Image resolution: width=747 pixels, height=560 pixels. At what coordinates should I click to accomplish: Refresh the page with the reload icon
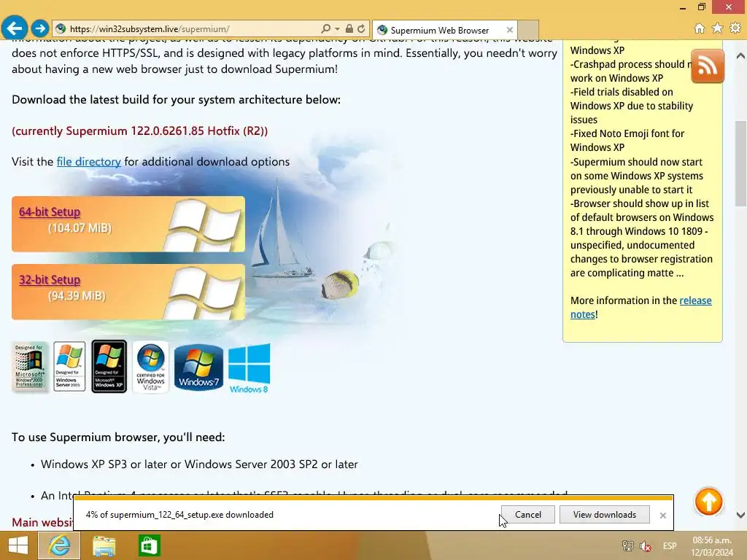tap(362, 28)
